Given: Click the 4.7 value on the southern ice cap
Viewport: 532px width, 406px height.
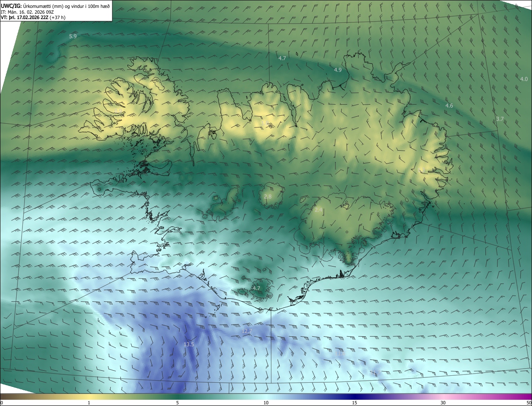Looking at the screenshot, I should (x=256, y=288).
